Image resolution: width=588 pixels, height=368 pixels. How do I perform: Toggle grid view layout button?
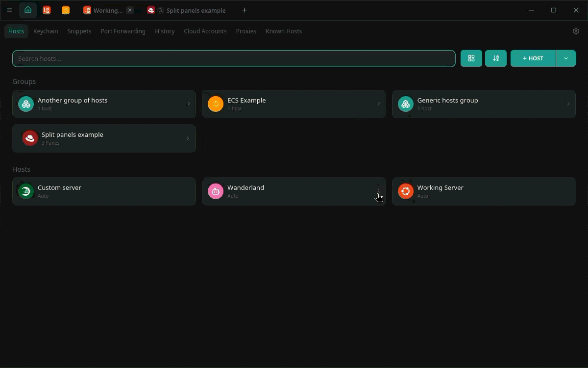tap(471, 58)
